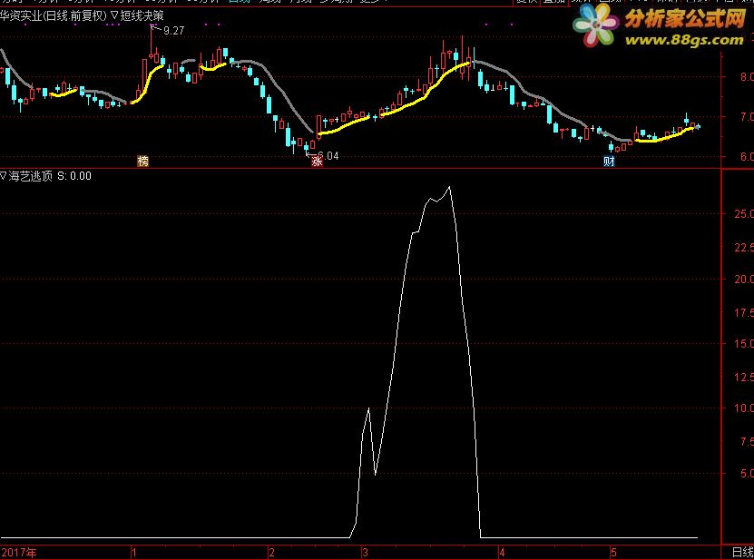Click month 4 on the time axis
754x560 pixels.
pyautogui.click(x=502, y=553)
